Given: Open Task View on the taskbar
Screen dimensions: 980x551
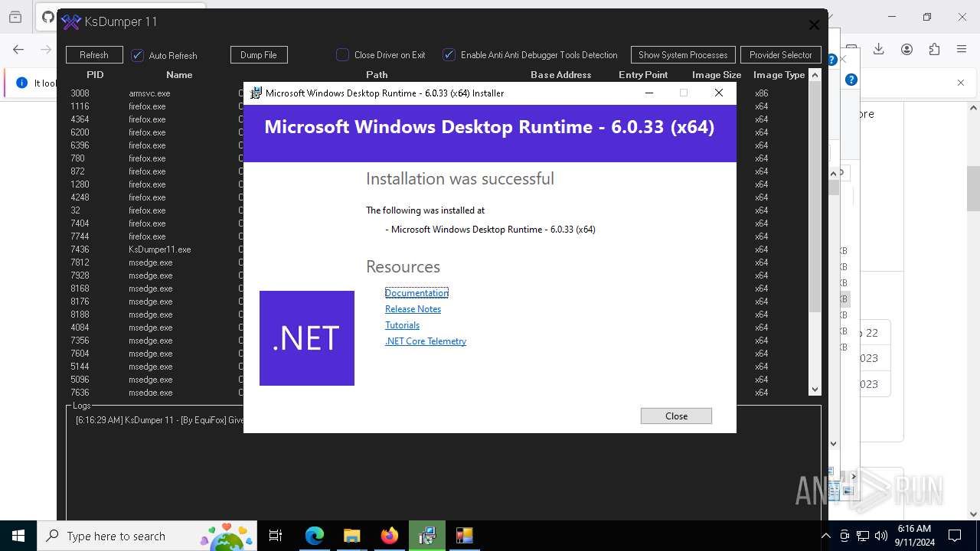Looking at the screenshot, I should coord(276,536).
